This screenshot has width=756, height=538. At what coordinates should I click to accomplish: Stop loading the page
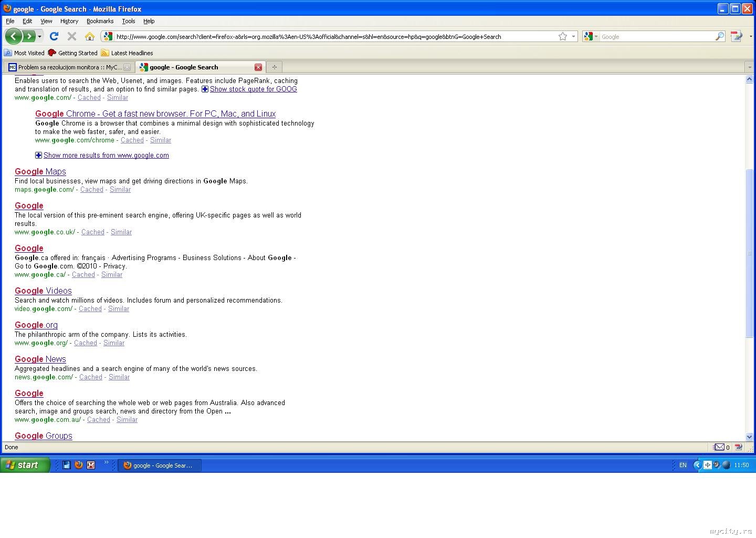[x=72, y=36]
